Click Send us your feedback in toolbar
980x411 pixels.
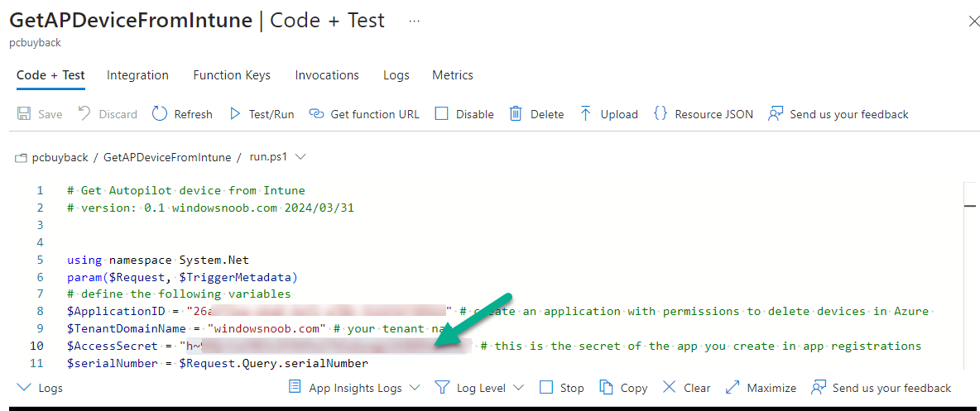(x=838, y=113)
